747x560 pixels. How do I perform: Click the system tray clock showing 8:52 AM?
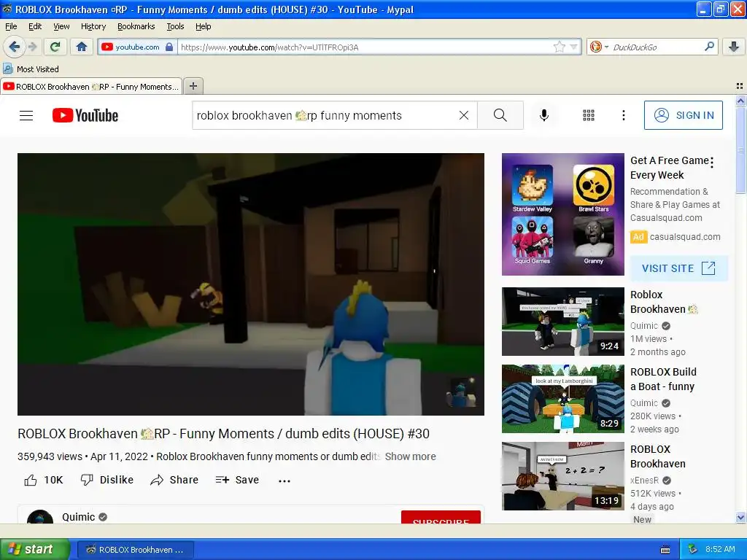[x=720, y=549]
